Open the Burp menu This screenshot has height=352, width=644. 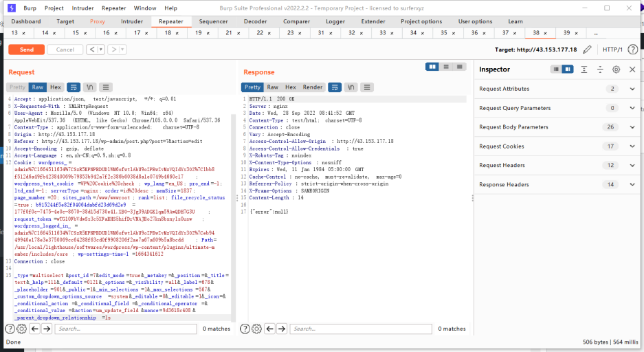[x=30, y=8]
